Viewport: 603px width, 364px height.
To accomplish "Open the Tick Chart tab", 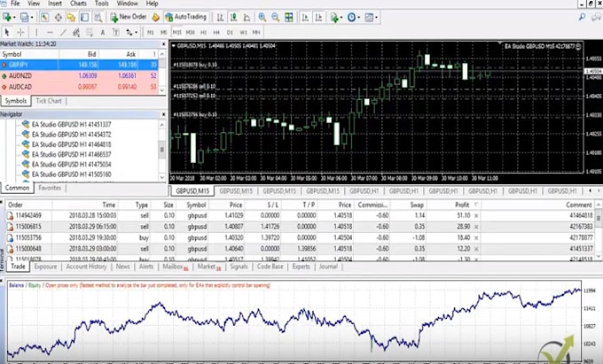I will 50,101.
